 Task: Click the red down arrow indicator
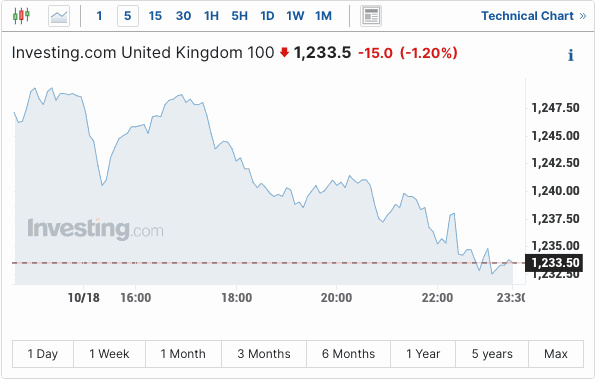[x=284, y=52]
